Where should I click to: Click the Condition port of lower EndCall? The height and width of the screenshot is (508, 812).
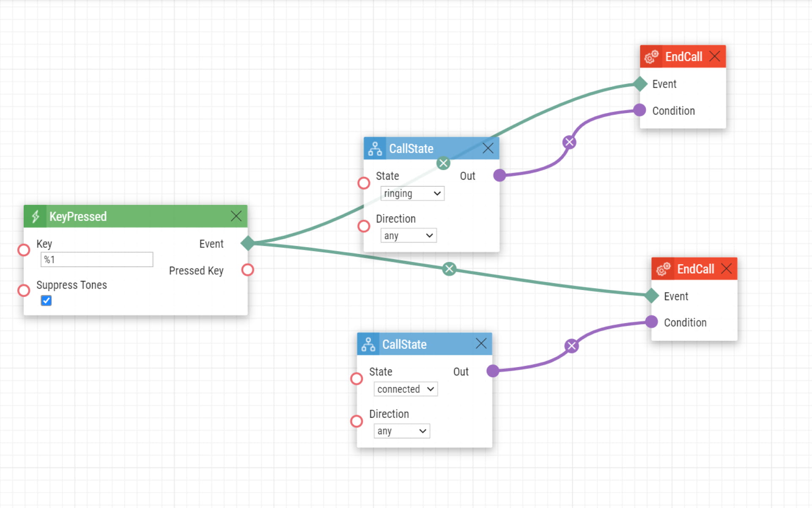[651, 322]
